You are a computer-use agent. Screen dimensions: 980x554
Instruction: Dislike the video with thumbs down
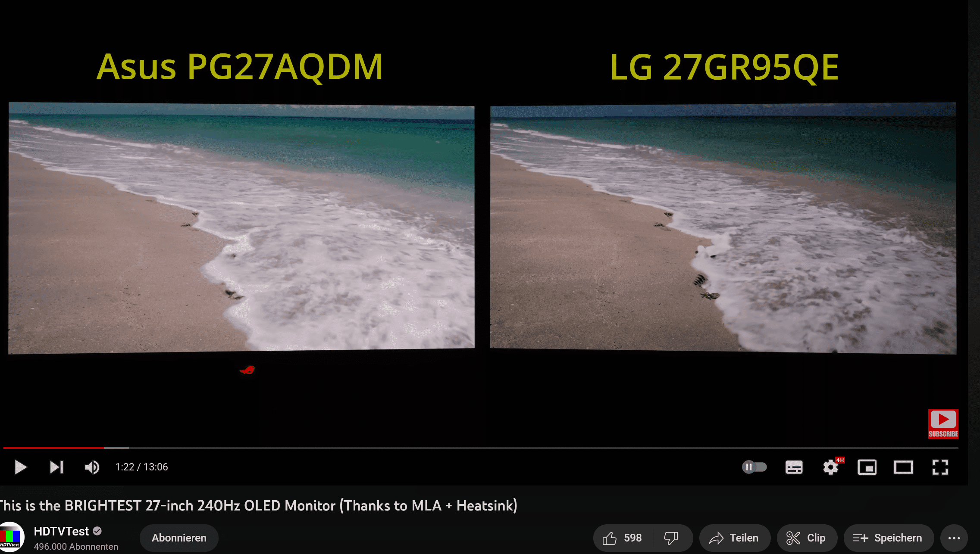click(671, 538)
